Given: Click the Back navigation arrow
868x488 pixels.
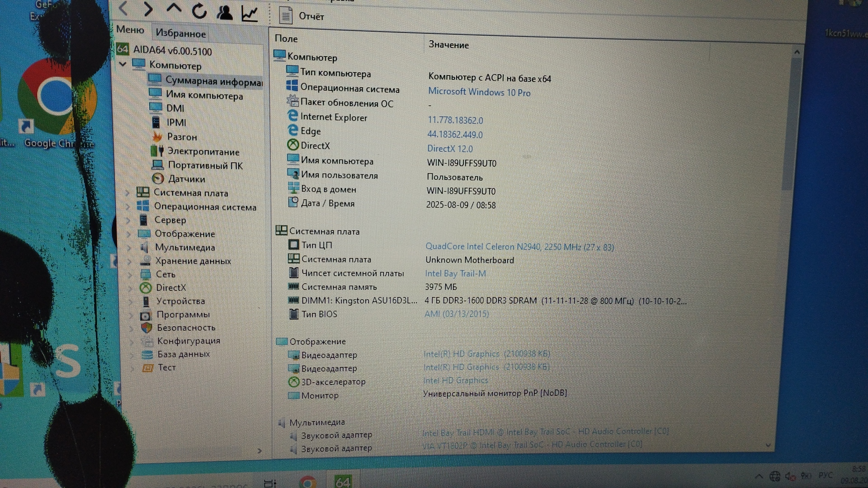Looking at the screenshot, I should click(x=123, y=8).
